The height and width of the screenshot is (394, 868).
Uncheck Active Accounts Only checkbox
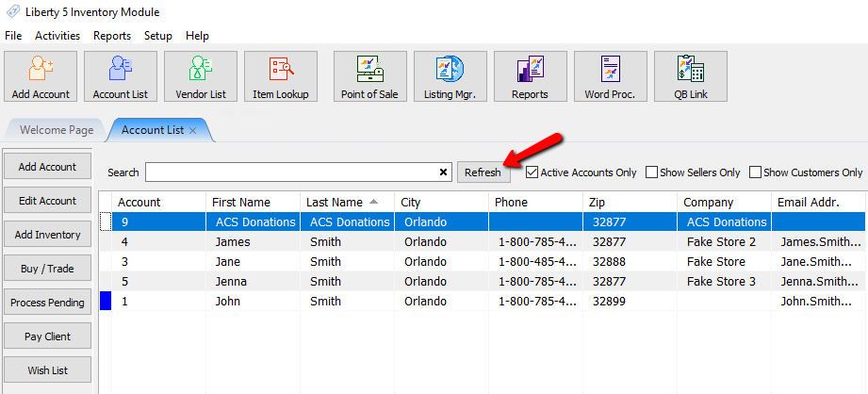[x=532, y=172]
